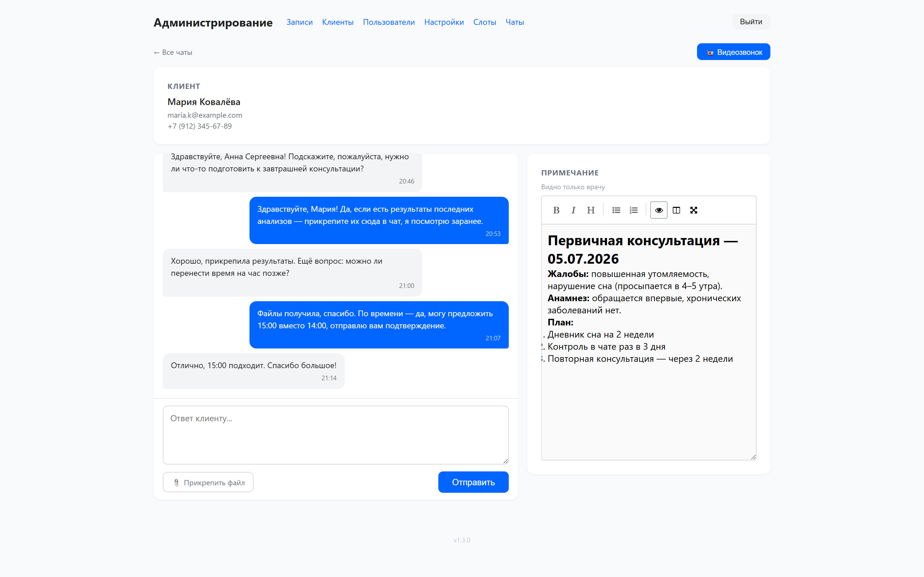Go to Пользователи section
The image size is (924, 577).
pos(389,22)
